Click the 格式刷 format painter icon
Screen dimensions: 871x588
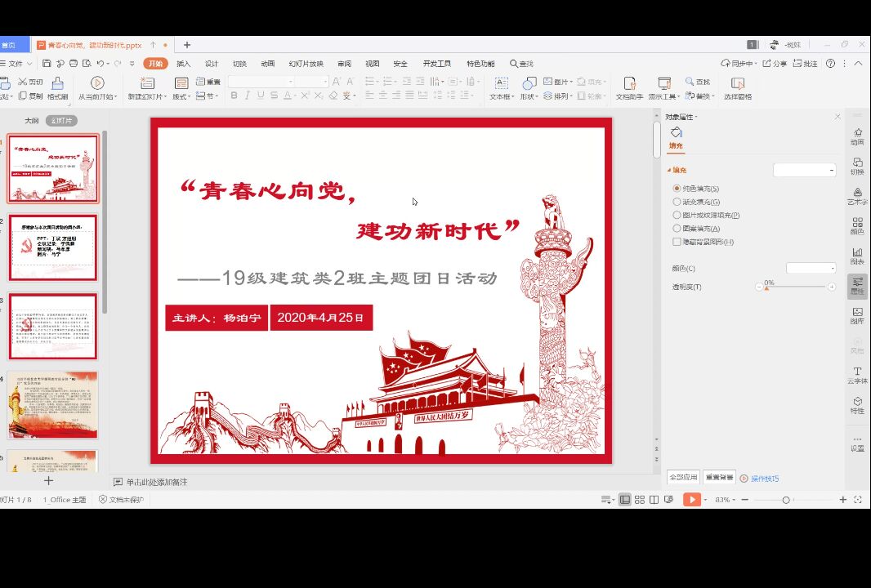point(57,83)
